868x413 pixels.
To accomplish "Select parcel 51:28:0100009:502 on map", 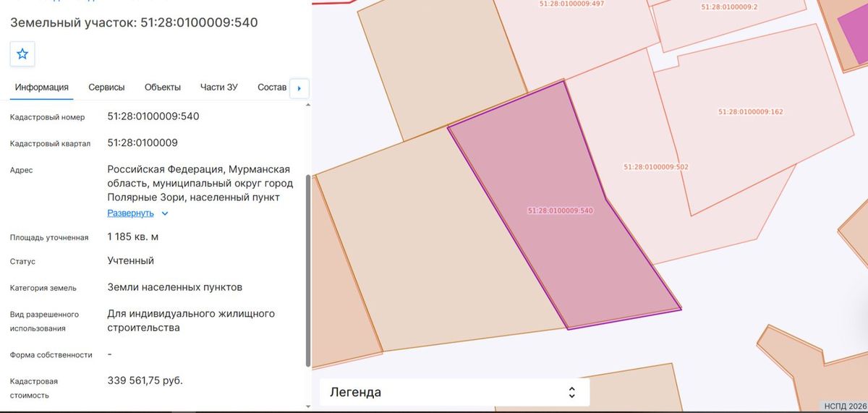I will 656,167.
